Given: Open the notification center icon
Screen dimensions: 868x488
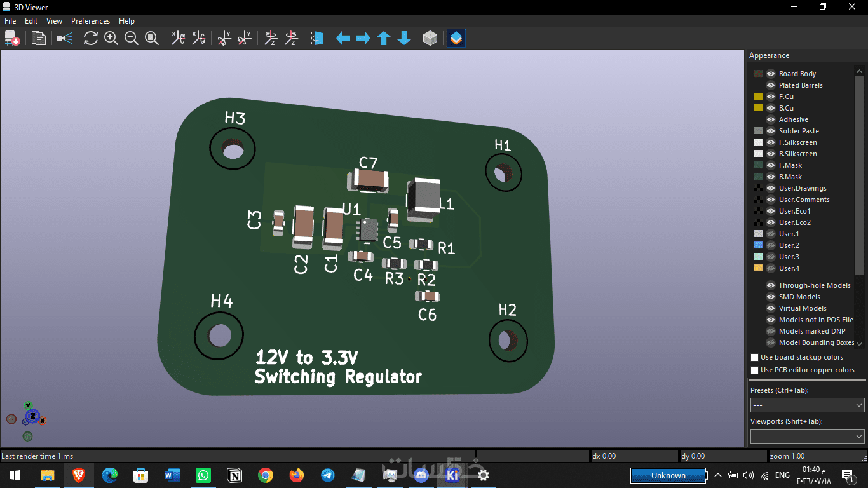Looking at the screenshot, I should [x=848, y=475].
